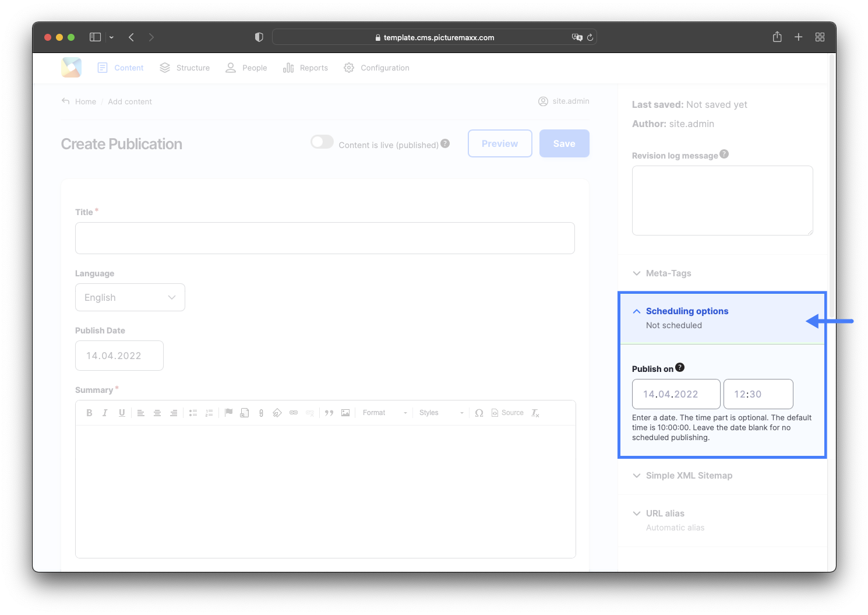Image resolution: width=868 pixels, height=615 pixels.
Task: Click the document template icon in toolbar
Action: click(x=245, y=413)
